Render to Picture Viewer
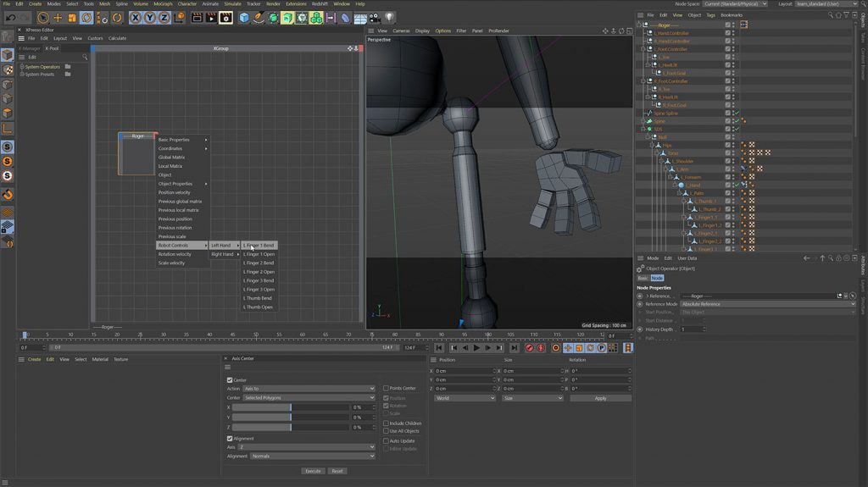 pos(211,18)
